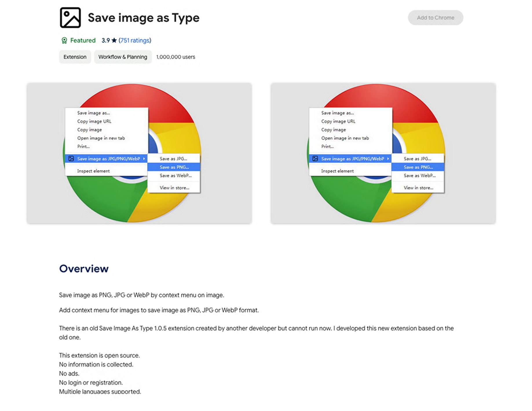Click the Save image as Type logo icon
Image resolution: width=532 pixels, height=411 pixels.
(70, 18)
